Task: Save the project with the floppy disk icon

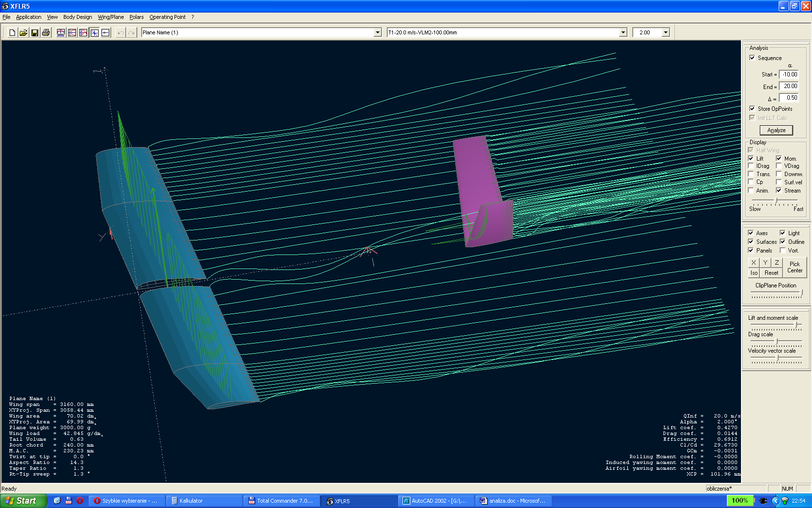Action: [x=34, y=32]
